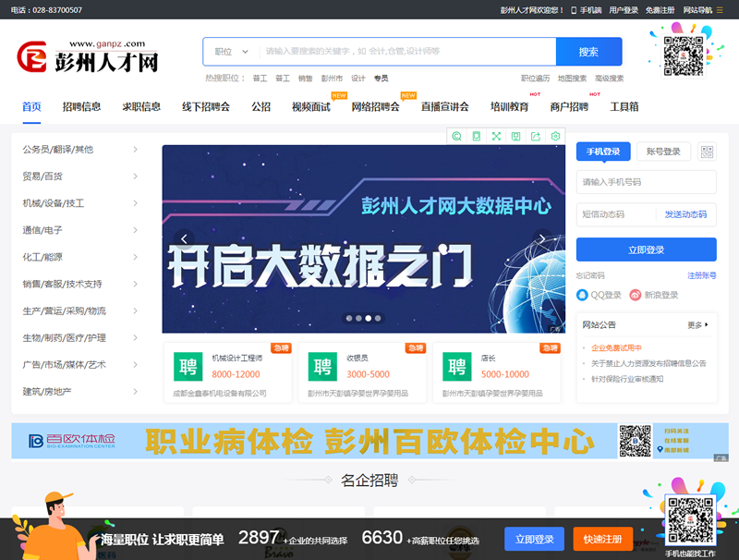Click the share icon in green toolbar

click(x=536, y=136)
